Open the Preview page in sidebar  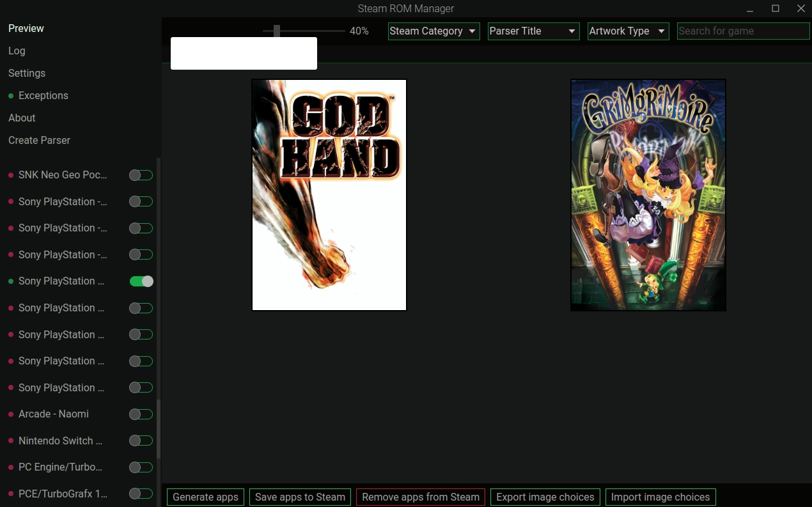pyautogui.click(x=26, y=29)
